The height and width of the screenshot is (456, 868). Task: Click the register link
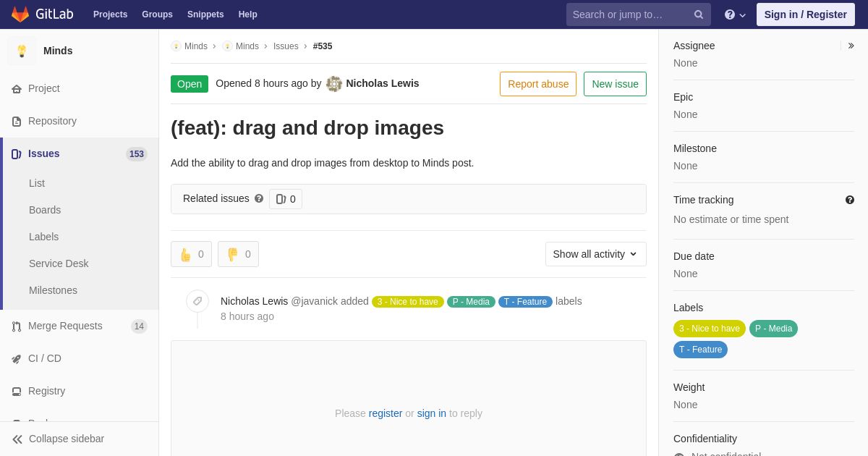pyautogui.click(x=386, y=413)
